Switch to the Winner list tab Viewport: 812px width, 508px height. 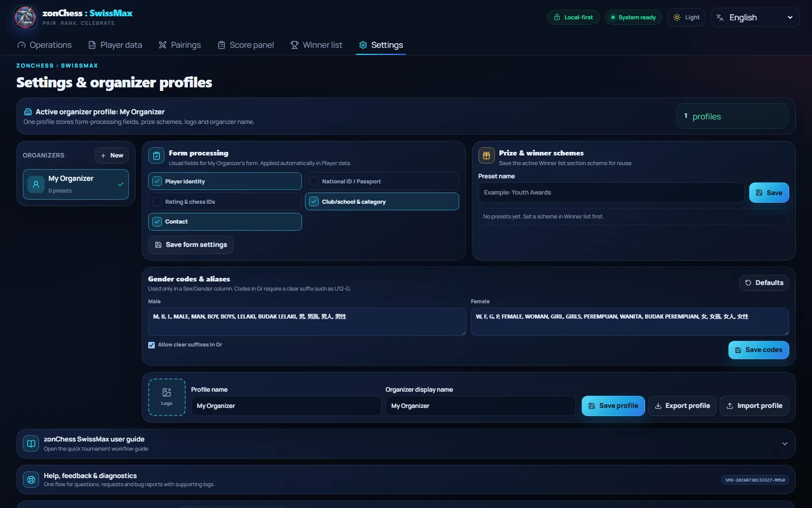pos(316,45)
